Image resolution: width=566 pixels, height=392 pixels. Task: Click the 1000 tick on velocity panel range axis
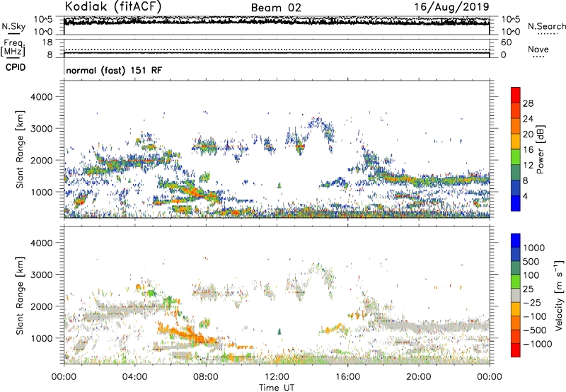[x=42, y=338]
